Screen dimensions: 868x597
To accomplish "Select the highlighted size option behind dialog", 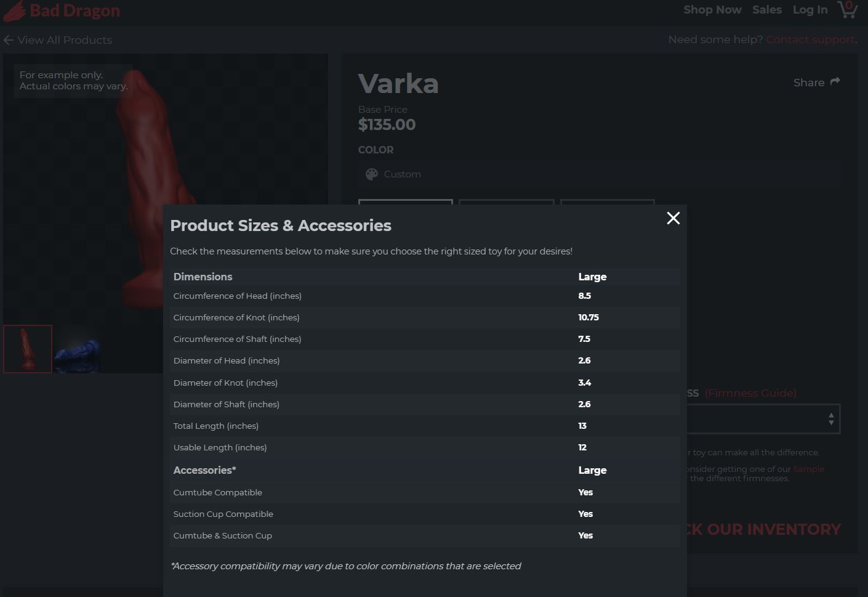I will click(x=406, y=202).
